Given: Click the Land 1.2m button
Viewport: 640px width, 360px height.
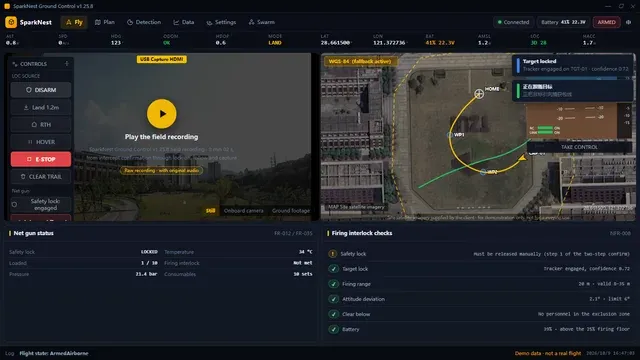Looking at the screenshot, I should [x=41, y=107].
